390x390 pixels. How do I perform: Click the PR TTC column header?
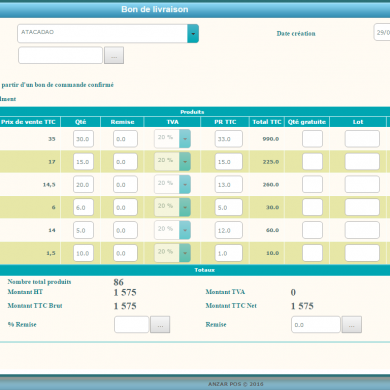225,122
